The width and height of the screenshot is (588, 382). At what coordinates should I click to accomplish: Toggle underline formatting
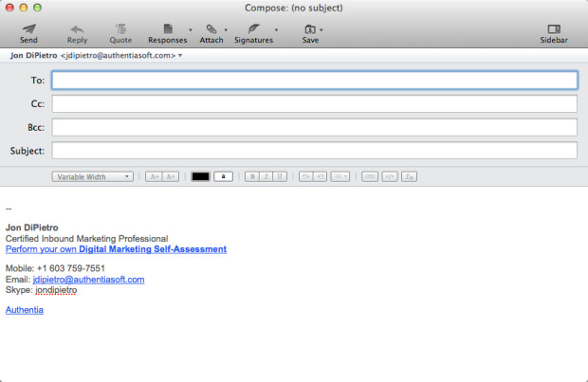coord(280,176)
